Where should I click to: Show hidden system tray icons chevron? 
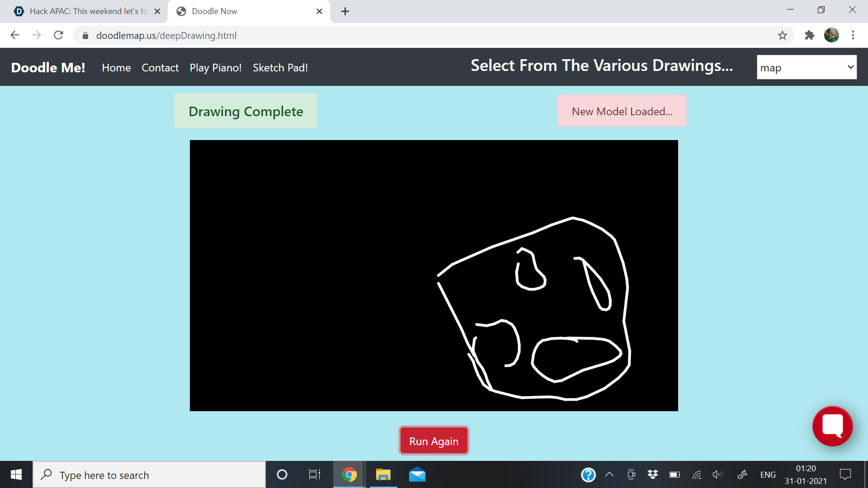[609, 474]
